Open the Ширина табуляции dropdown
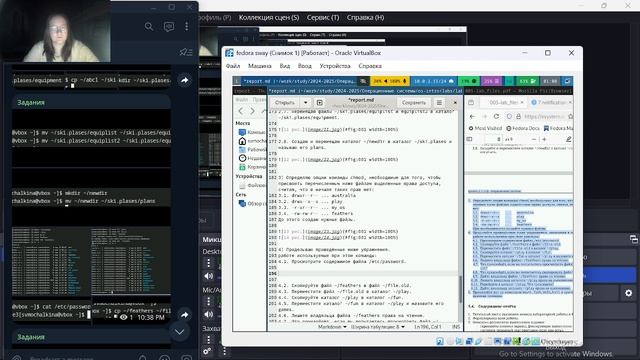Viewport: 640px width, 360px height. coord(378,327)
